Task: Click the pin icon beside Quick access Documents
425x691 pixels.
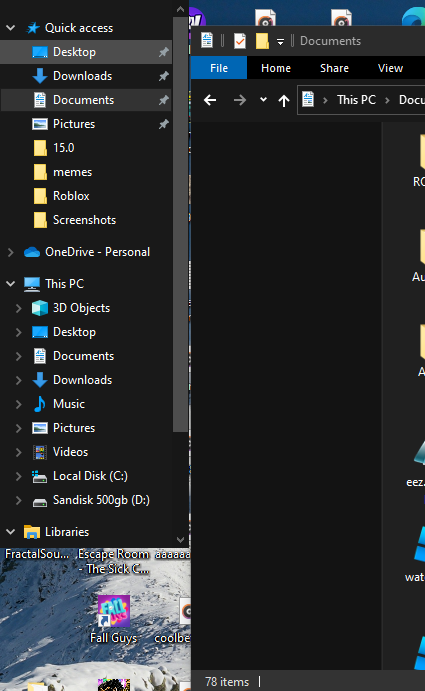Action: click(164, 100)
